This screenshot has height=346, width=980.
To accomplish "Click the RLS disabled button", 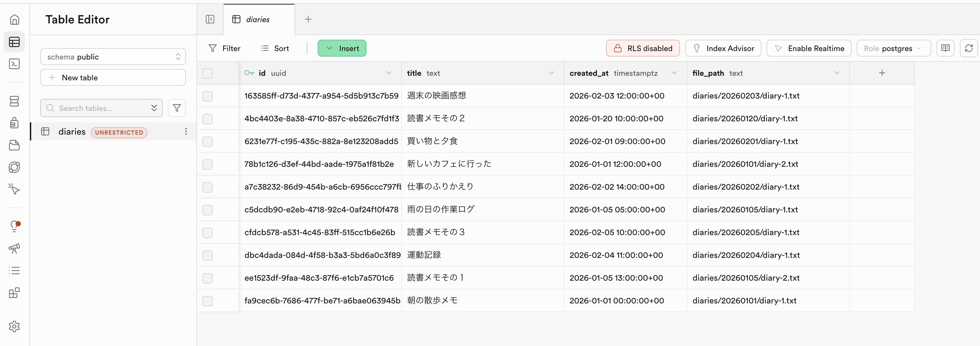I will [x=642, y=48].
